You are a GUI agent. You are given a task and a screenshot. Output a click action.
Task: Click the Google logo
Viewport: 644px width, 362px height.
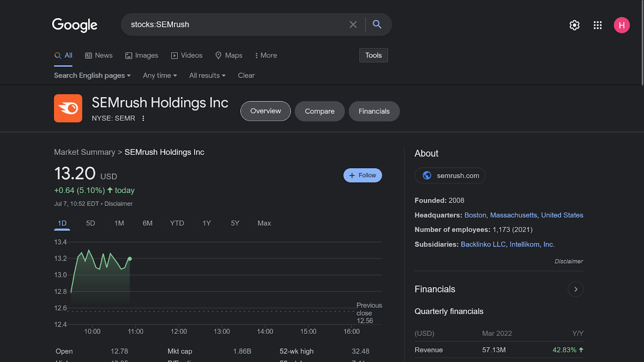75,25
